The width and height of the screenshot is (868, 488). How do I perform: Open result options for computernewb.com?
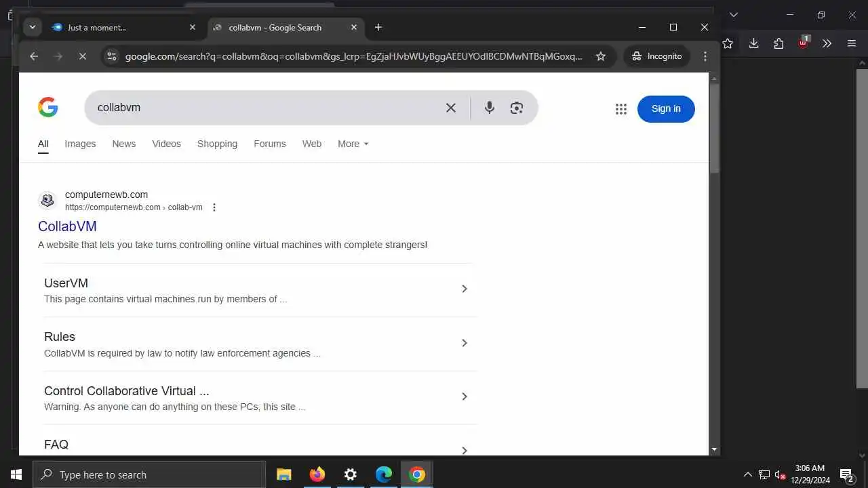pyautogui.click(x=214, y=207)
